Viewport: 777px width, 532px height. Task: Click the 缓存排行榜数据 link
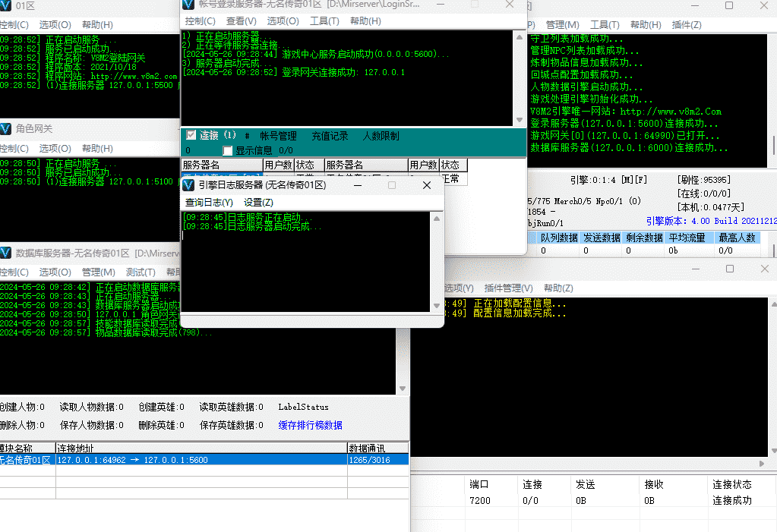pyautogui.click(x=310, y=426)
